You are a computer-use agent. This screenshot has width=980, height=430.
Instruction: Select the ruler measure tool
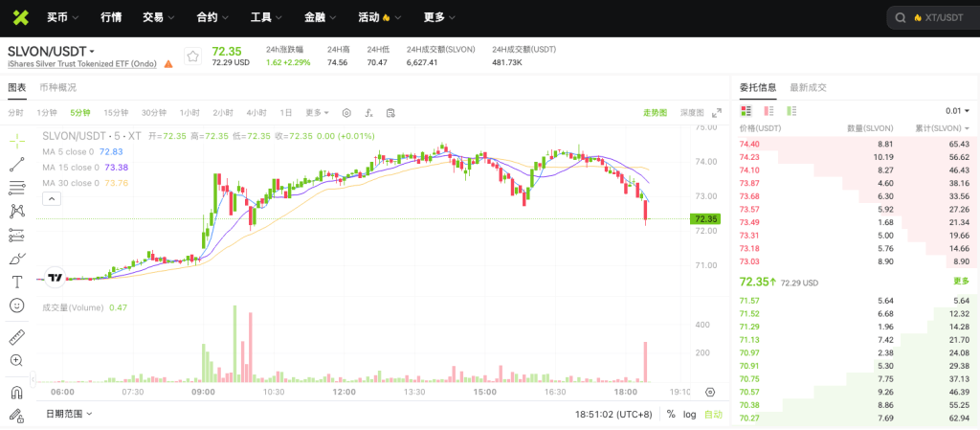[x=17, y=337]
